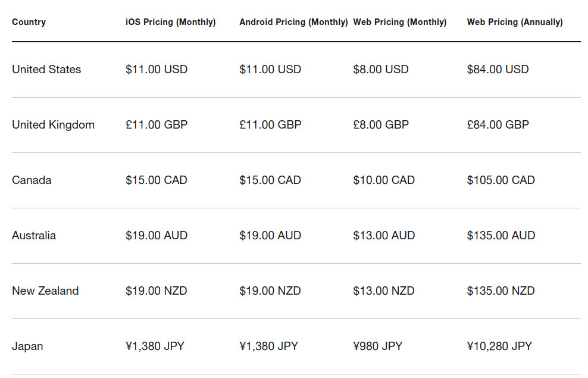Select the Japan row label
The image size is (588, 378).
pos(27,346)
